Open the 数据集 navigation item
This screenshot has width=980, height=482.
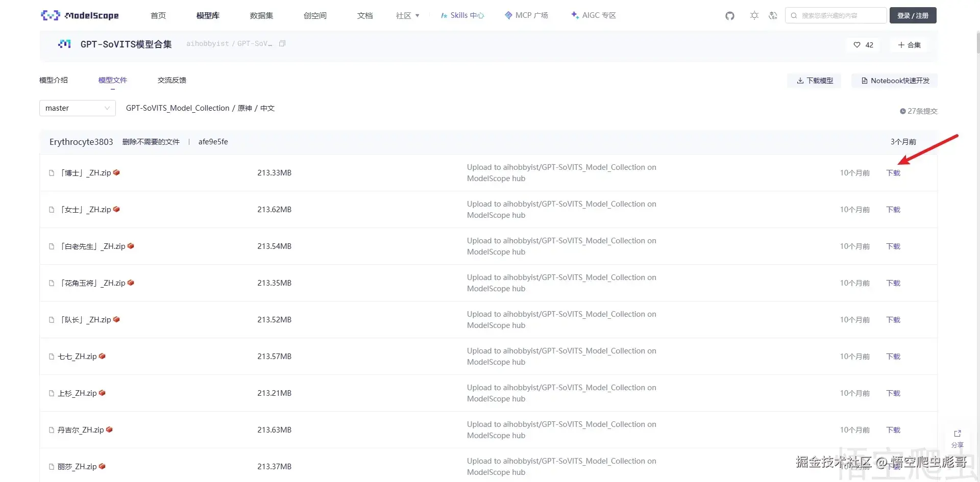[x=261, y=16]
